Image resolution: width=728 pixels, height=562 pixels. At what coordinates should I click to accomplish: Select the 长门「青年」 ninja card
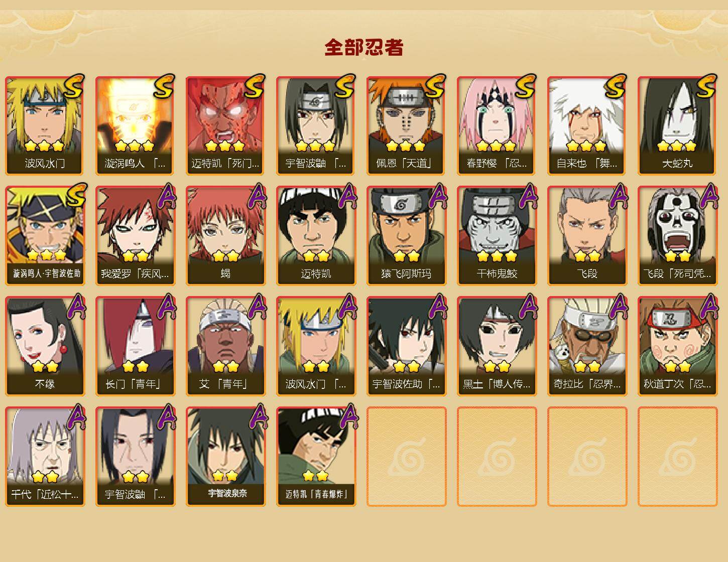(x=135, y=346)
